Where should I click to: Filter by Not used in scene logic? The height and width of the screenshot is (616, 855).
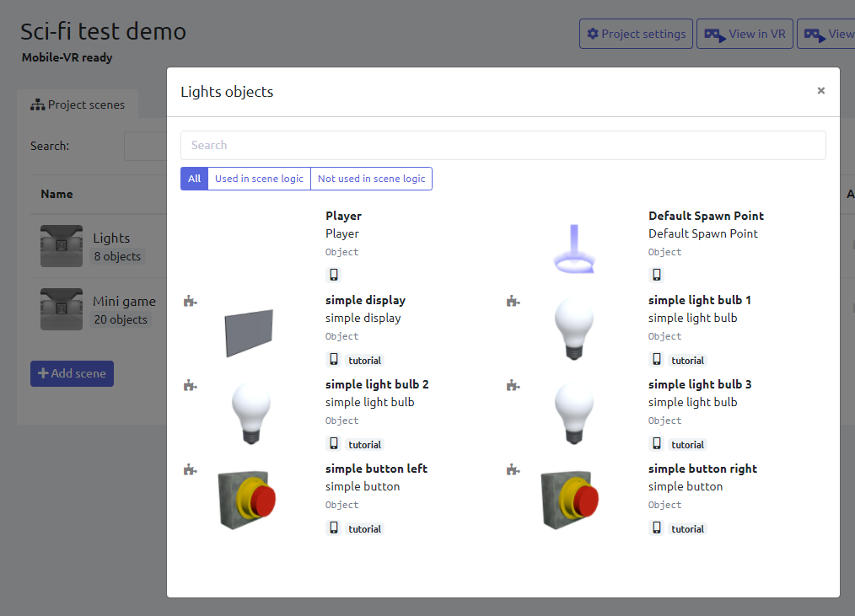[x=371, y=179]
